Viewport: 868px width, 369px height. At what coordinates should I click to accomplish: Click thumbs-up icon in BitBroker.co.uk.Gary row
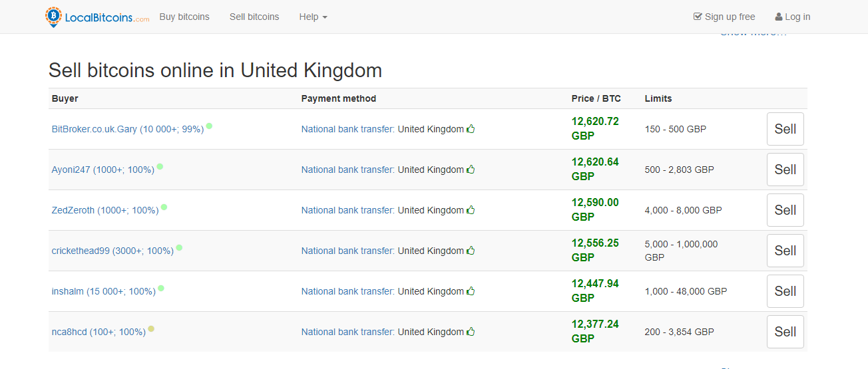point(471,129)
